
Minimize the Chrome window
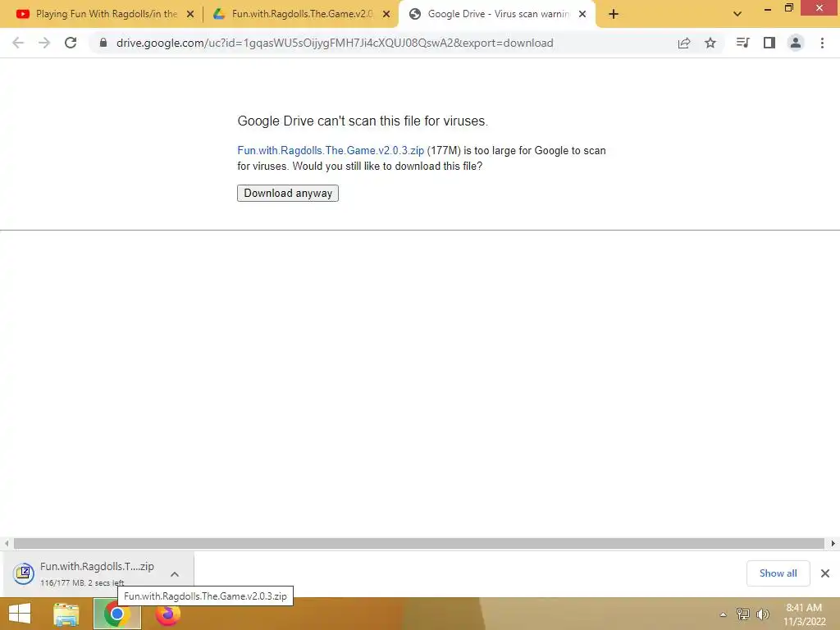[x=767, y=8]
